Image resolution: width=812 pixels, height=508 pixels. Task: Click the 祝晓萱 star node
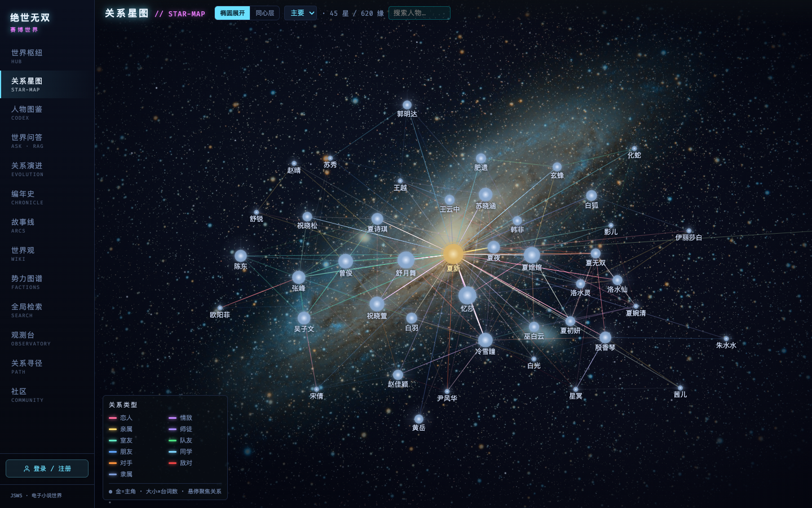377,305
